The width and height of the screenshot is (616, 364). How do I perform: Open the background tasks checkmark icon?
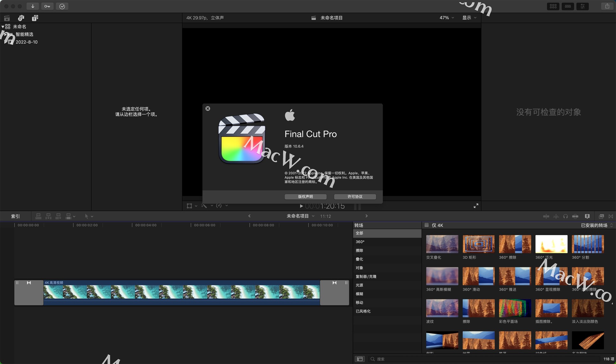[x=62, y=6]
